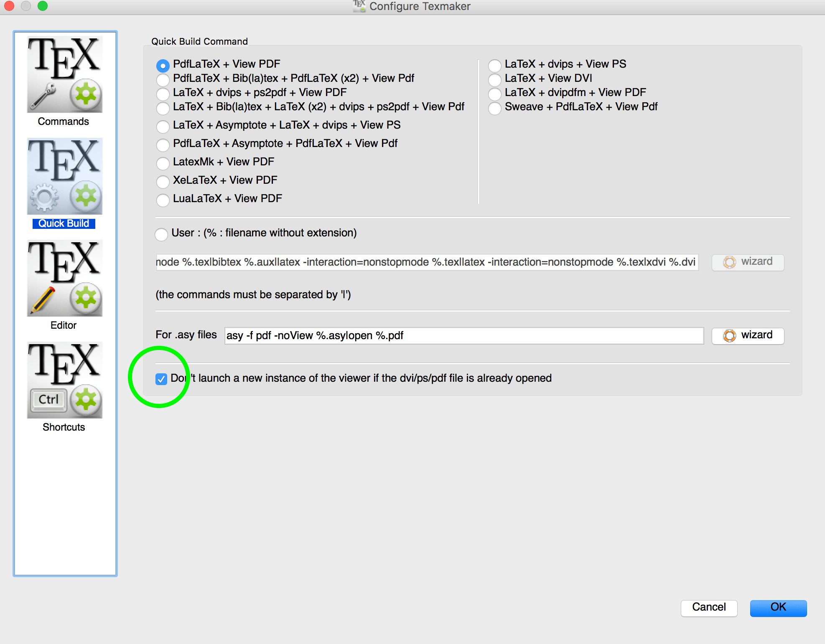Open the Shortcuts configuration panel

[x=64, y=380]
